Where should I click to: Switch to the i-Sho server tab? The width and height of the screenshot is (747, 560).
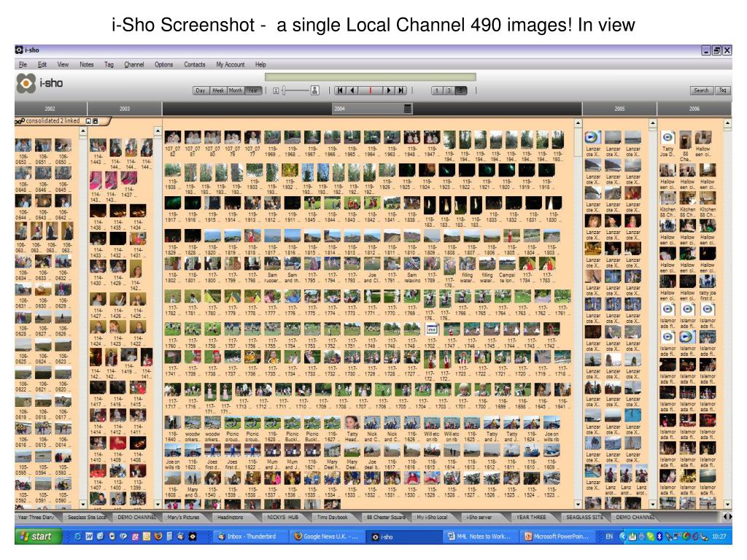[479, 517]
